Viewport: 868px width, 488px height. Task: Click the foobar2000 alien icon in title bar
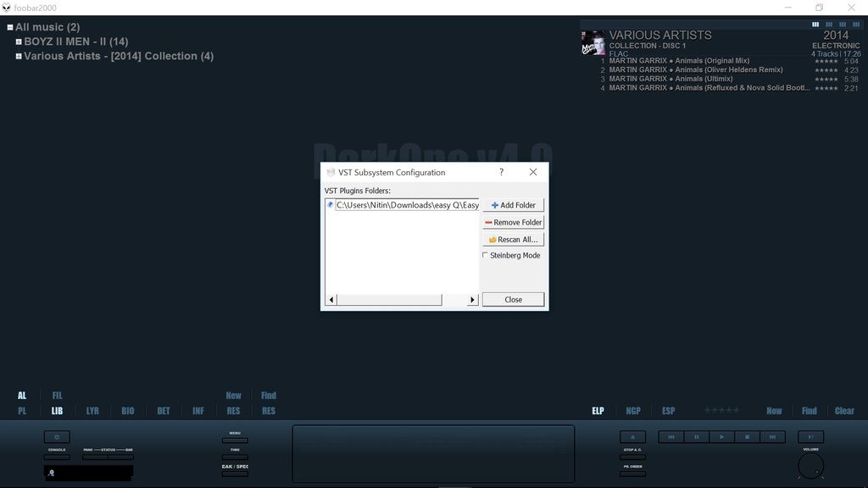[x=7, y=8]
